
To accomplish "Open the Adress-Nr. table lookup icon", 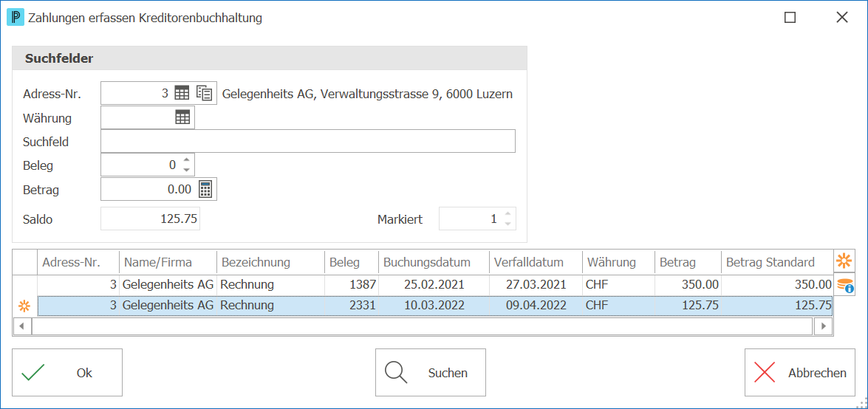I will click(182, 93).
